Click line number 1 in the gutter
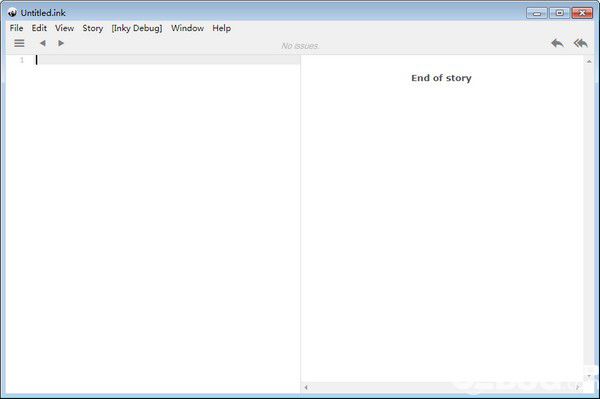This screenshot has height=399, width=600. pyautogui.click(x=22, y=60)
